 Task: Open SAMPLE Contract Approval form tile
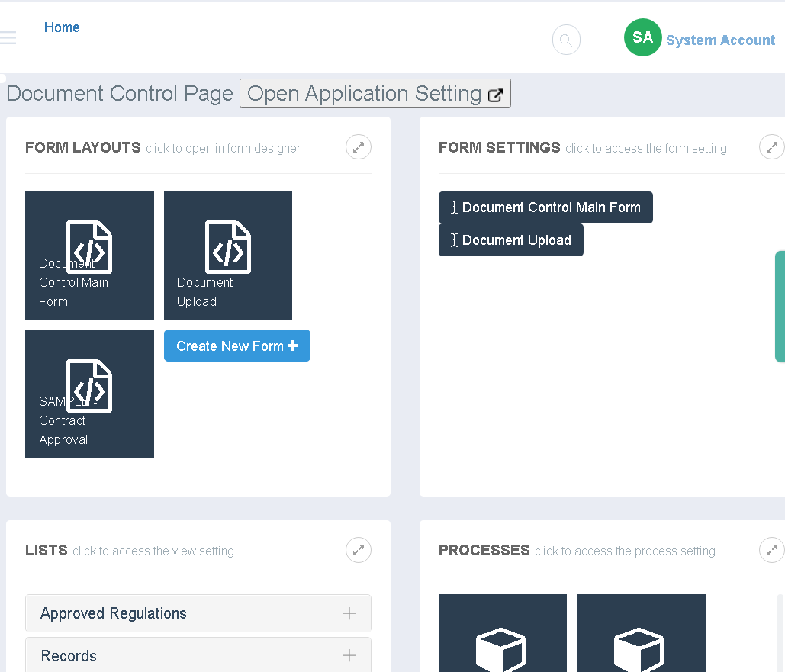(89, 394)
